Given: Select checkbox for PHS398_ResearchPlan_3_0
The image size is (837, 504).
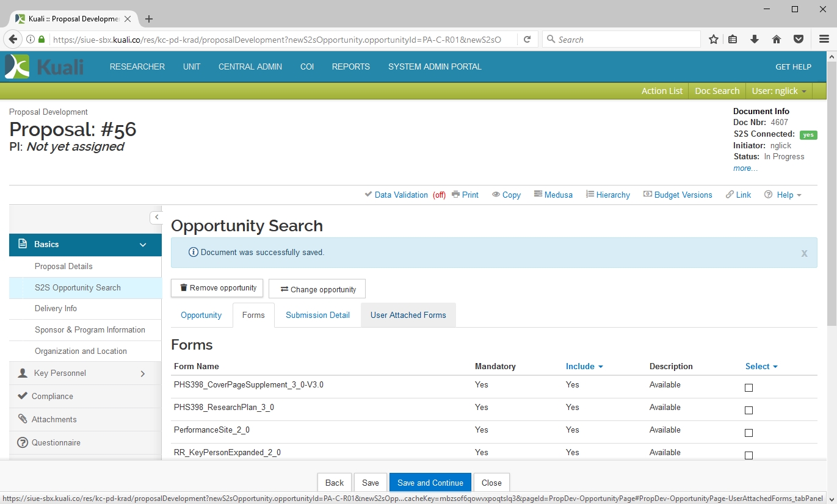Looking at the screenshot, I should coord(748,410).
